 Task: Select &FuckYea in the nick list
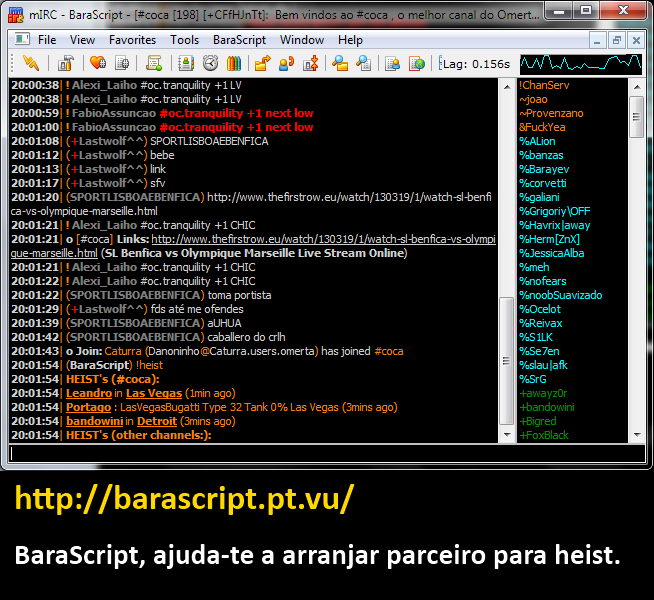pyautogui.click(x=542, y=127)
